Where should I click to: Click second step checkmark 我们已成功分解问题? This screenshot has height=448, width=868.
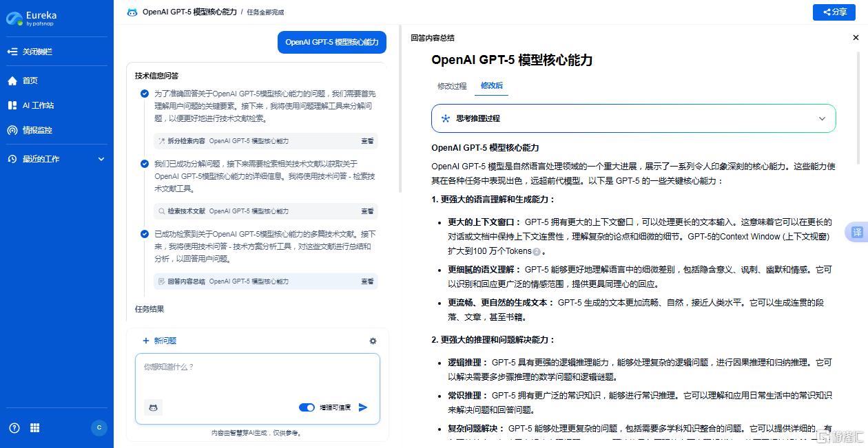[x=145, y=164]
